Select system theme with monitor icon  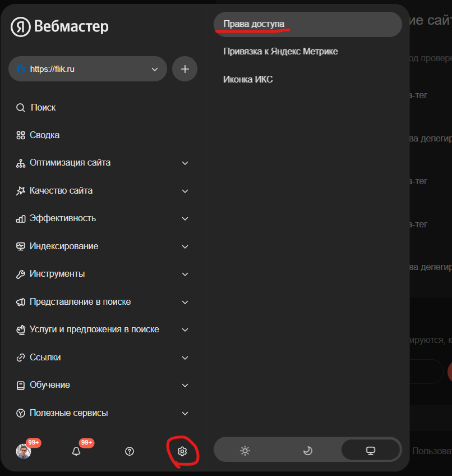[371, 451]
